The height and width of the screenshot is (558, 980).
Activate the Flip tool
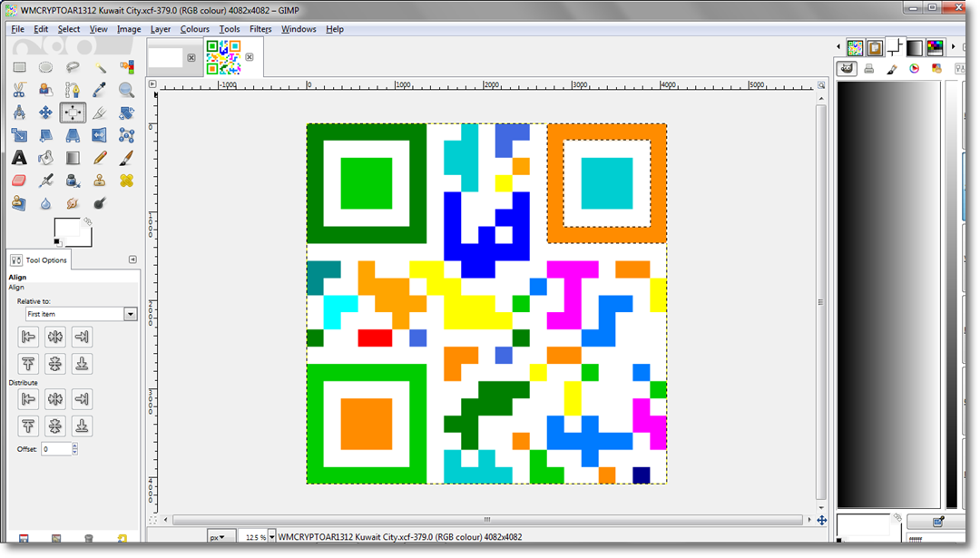pos(100,135)
